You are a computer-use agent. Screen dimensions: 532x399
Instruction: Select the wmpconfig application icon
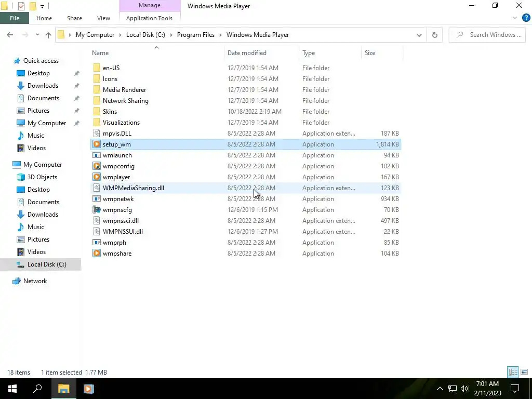click(97, 166)
